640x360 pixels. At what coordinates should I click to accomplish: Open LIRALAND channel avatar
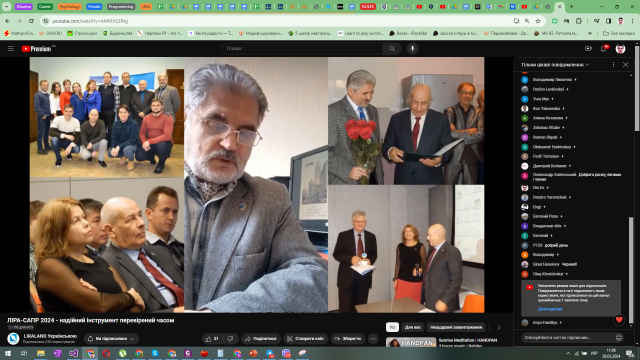pyautogui.click(x=13, y=338)
